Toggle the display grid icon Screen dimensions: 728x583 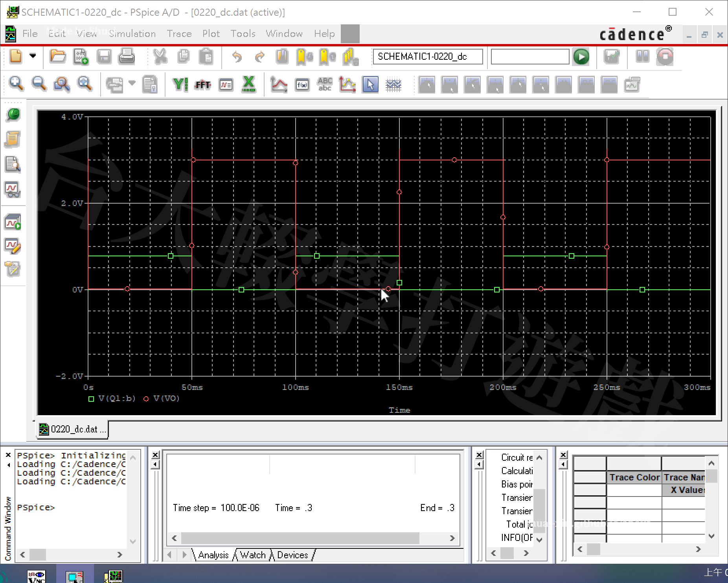point(393,84)
